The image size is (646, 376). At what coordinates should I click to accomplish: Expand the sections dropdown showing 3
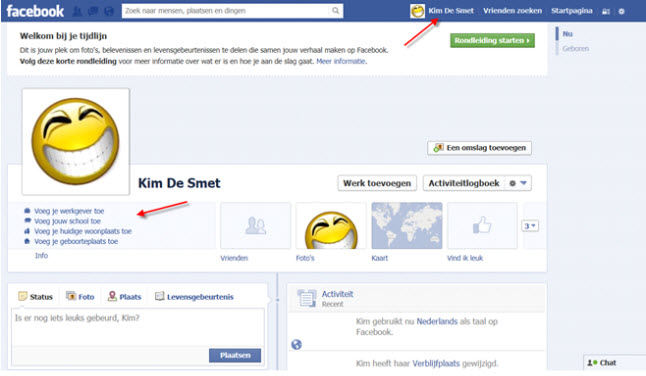(x=530, y=226)
